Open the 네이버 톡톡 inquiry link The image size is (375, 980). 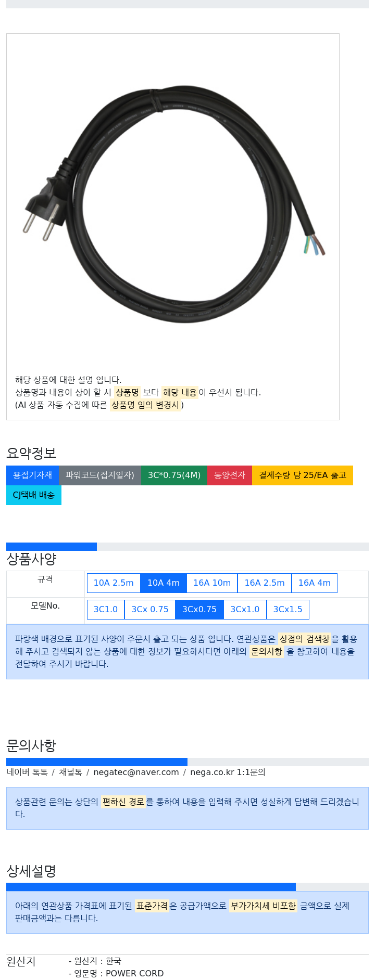27,772
